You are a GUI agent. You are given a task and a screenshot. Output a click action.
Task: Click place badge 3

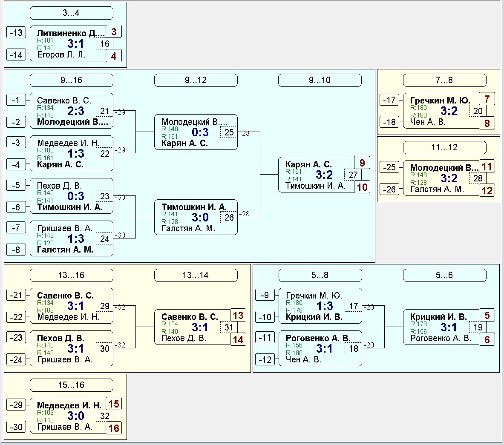point(114,32)
